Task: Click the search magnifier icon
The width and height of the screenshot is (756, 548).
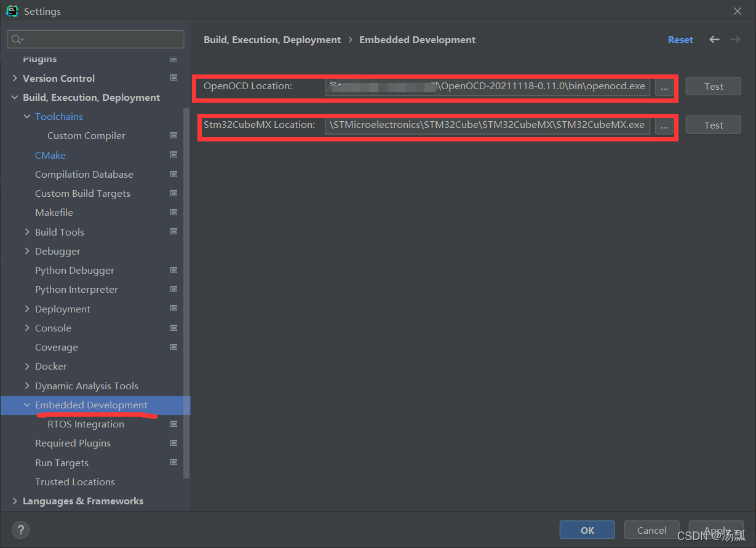Action: pyautogui.click(x=17, y=39)
